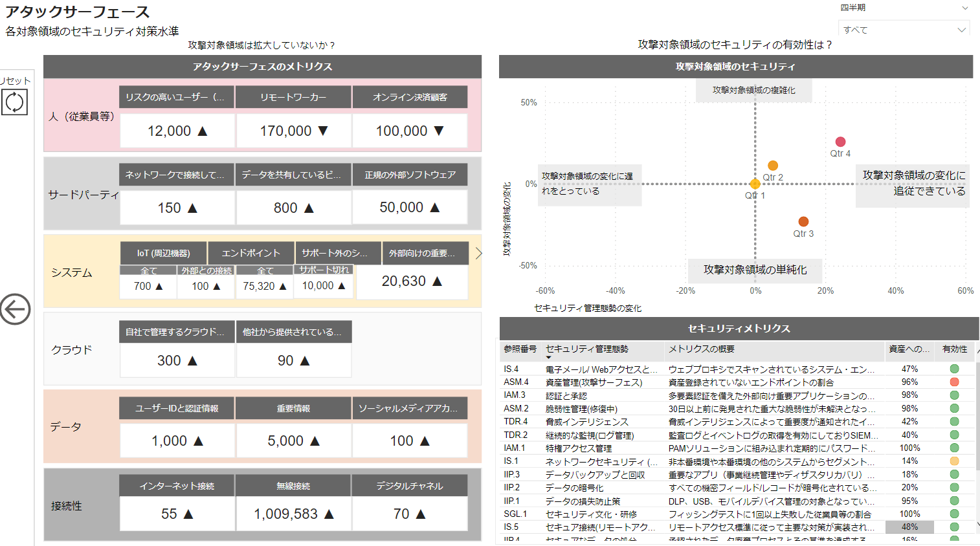The image size is (980, 546).
Task: Click the security metrics table scrollbar
Action: [977, 440]
